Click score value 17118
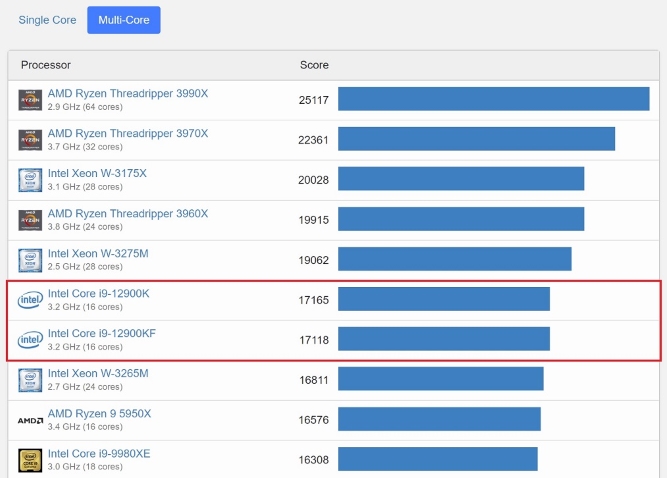The width and height of the screenshot is (667, 478). (314, 340)
